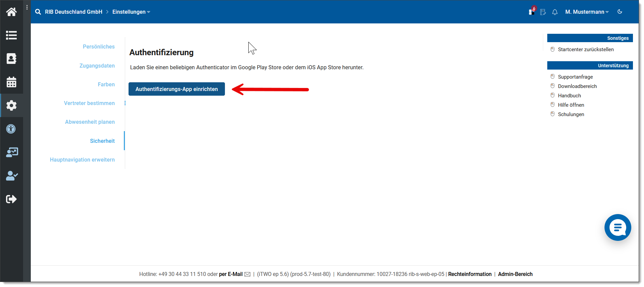The width and height of the screenshot is (644, 287).
Task: Click the Supportanfrage link
Action: 575,77
